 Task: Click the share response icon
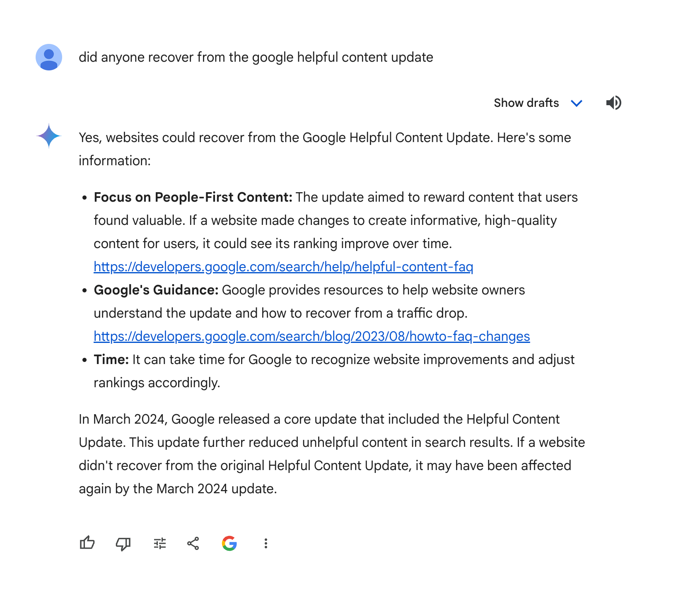pos(193,543)
